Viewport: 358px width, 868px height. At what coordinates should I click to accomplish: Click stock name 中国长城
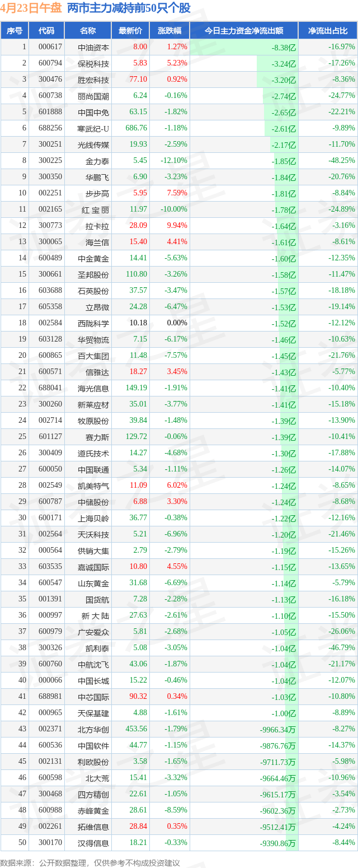[93, 680]
